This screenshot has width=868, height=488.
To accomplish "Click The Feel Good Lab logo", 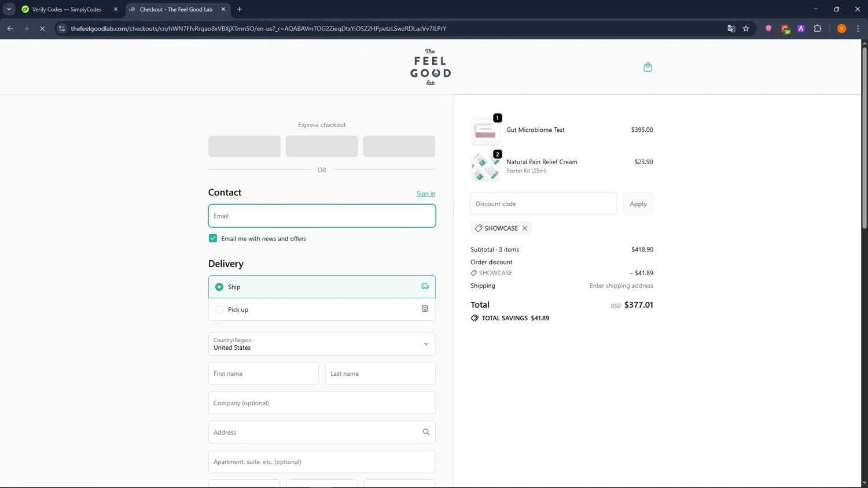I will point(431,67).
